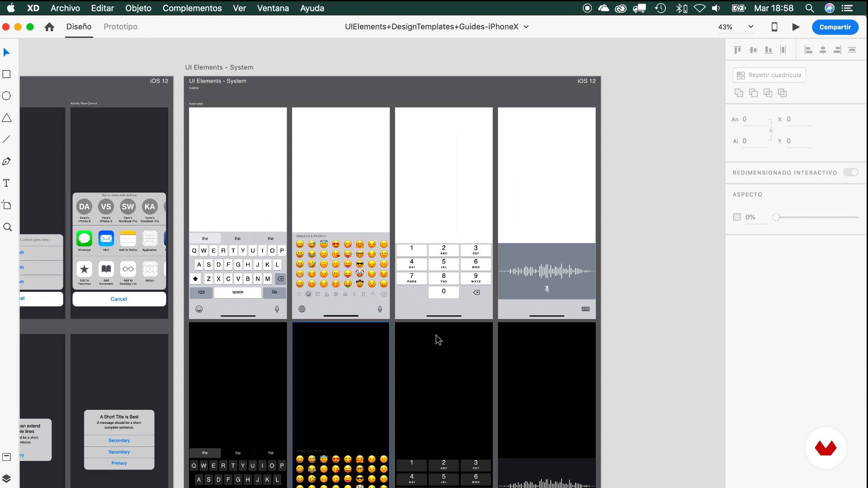The image size is (868, 488).
Task: Align right edges icon
Action: point(837,50)
